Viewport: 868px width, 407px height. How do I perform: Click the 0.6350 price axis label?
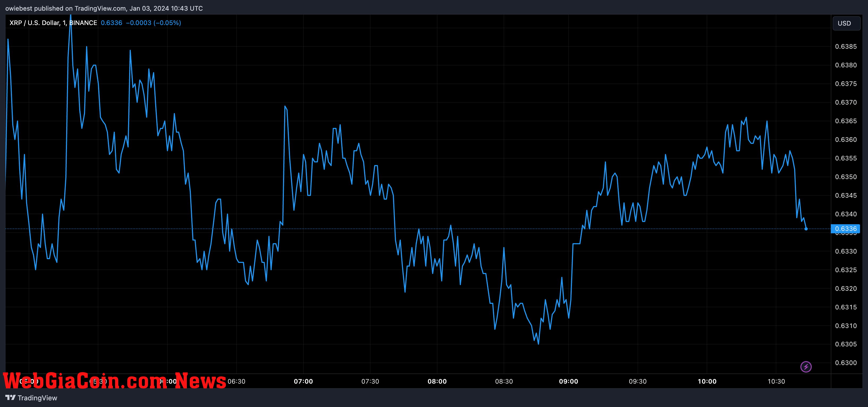[x=846, y=177]
